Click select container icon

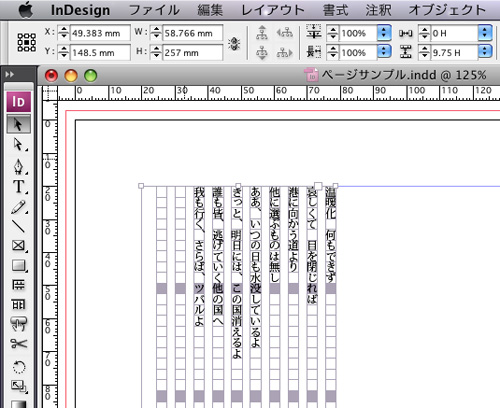[x=262, y=33]
